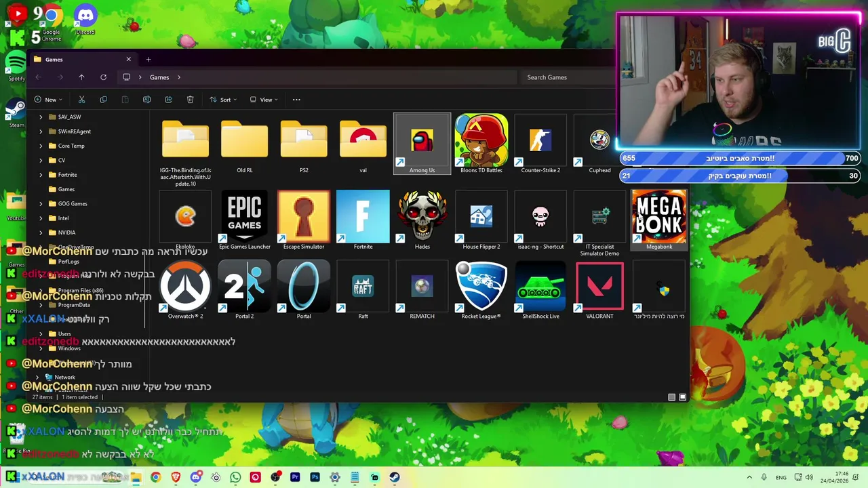This screenshot has height=488, width=868.
Task: Select Fortnite folder in navigation tree
Action: (x=67, y=175)
